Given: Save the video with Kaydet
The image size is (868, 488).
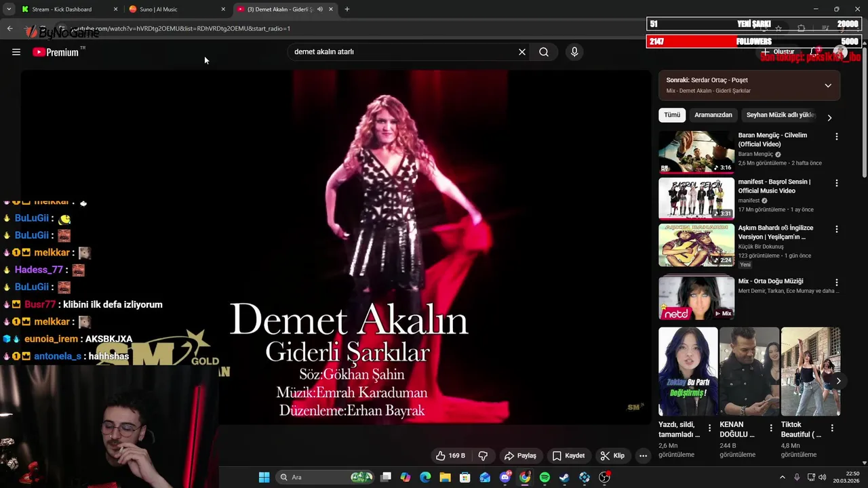Looking at the screenshot, I should tap(568, 455).
